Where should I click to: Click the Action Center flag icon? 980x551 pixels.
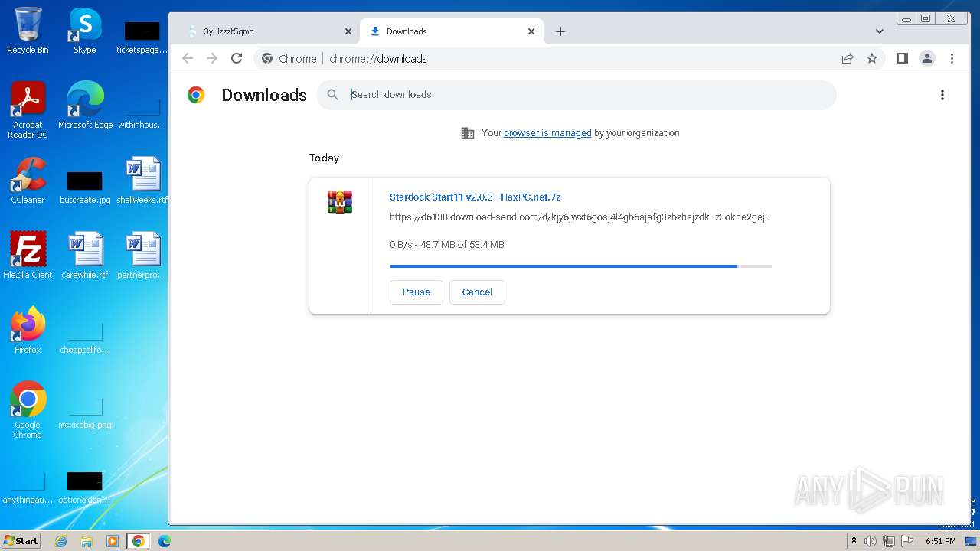pyautogui.click(x=906, y=541)
